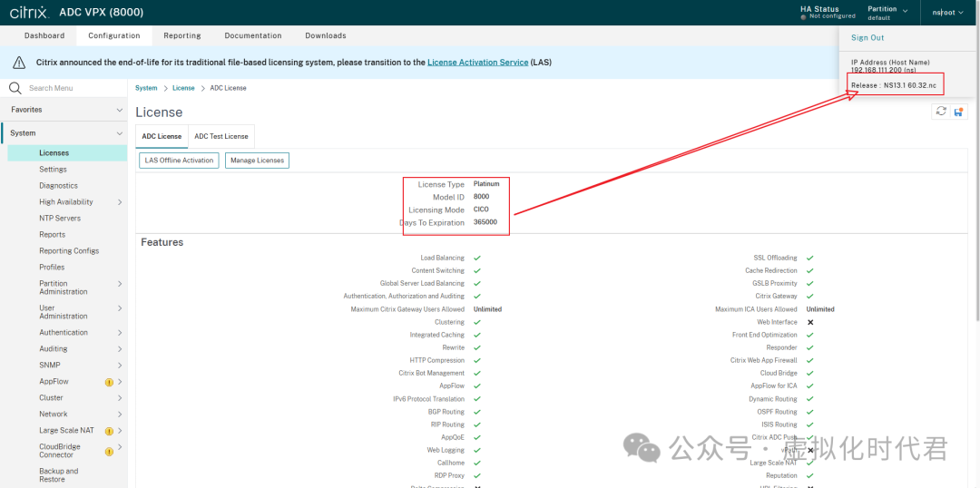Screen dimensions: 980x488
Task: Open Backup and Restore in sidebar
Action: 59,475
